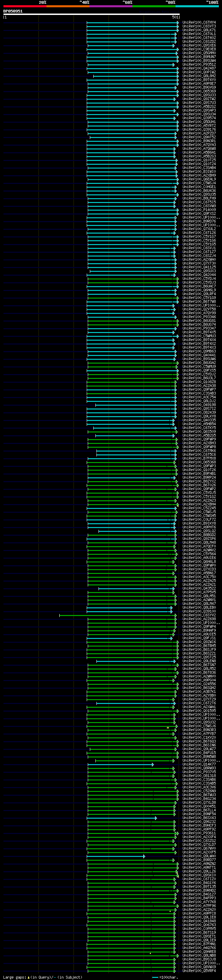Select the UniRef100_P14009 hit label
222x980 pixels.
pos(199,210)
